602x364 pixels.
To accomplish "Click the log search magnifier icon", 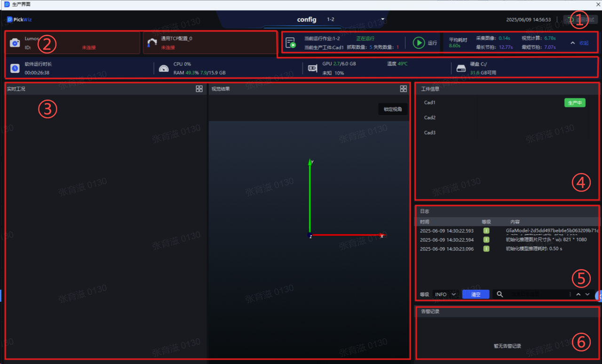I will (500, 294).
